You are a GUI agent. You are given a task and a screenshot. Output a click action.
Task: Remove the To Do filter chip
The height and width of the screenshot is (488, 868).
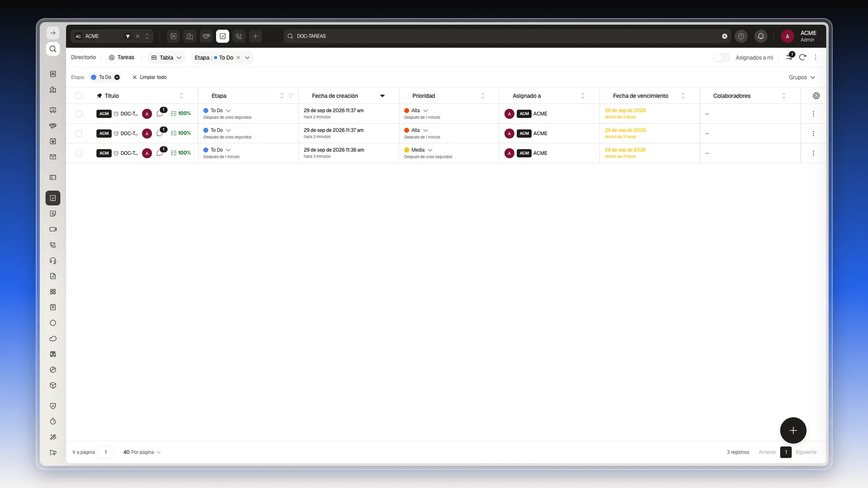pyautogui.click(x=117, y=77)
